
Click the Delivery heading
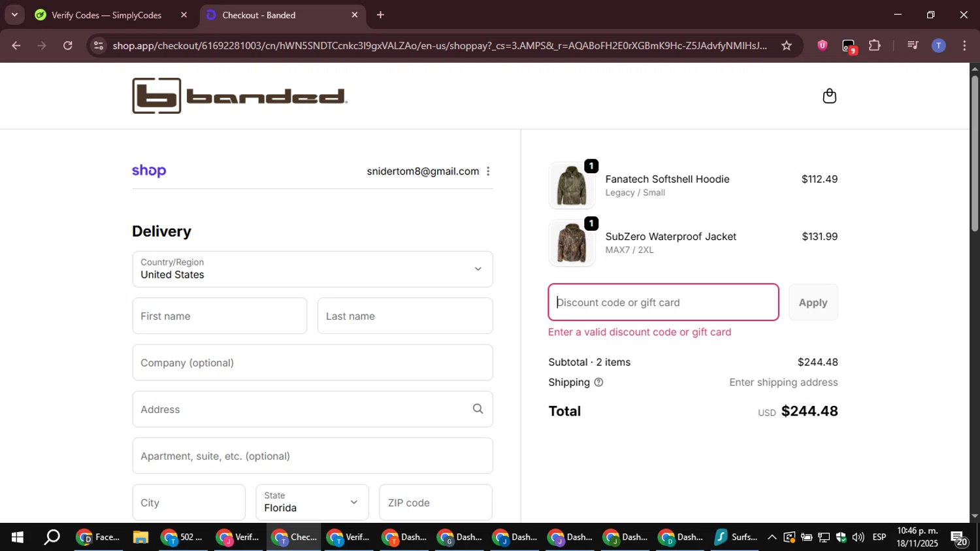(161, 231)
